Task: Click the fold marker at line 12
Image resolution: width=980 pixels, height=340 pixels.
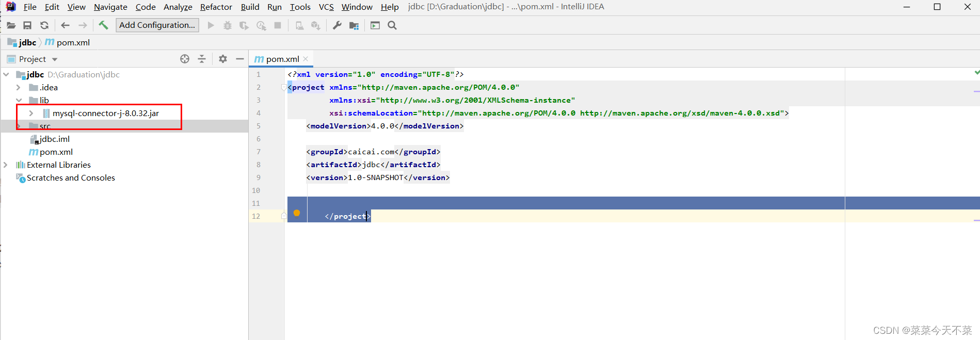Action: [284, 216]
